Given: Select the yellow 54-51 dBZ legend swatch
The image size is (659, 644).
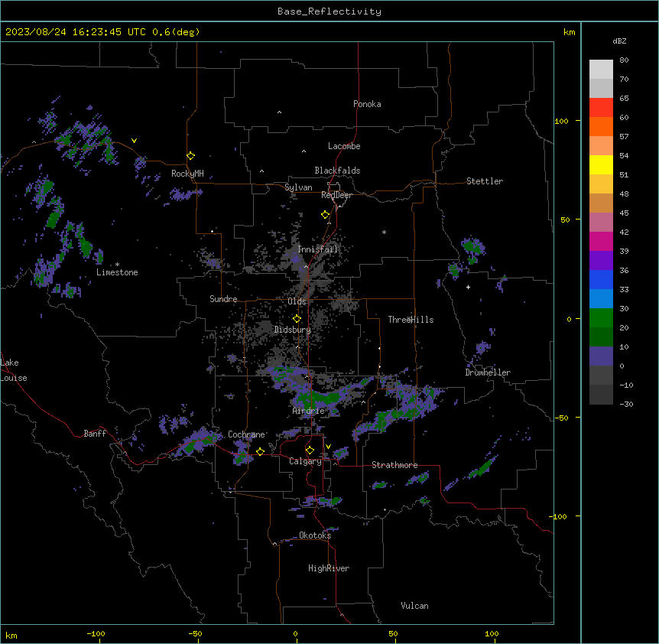Looking at the screenshot, I should [601, 165].
